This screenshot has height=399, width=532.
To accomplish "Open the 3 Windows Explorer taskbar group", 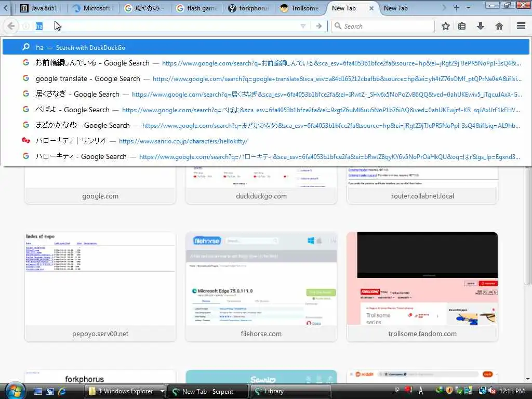I will tap(122, 391).
